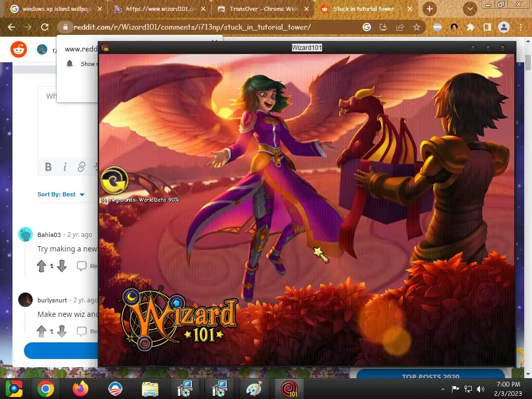Open the Sort By: Best dropdown
The width and height of the screenshot is (532, 399).
[x=61, y=194]
